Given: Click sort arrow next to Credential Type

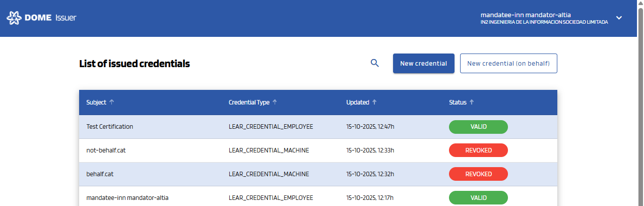Looking at the screenshot, I should (275, 102).
